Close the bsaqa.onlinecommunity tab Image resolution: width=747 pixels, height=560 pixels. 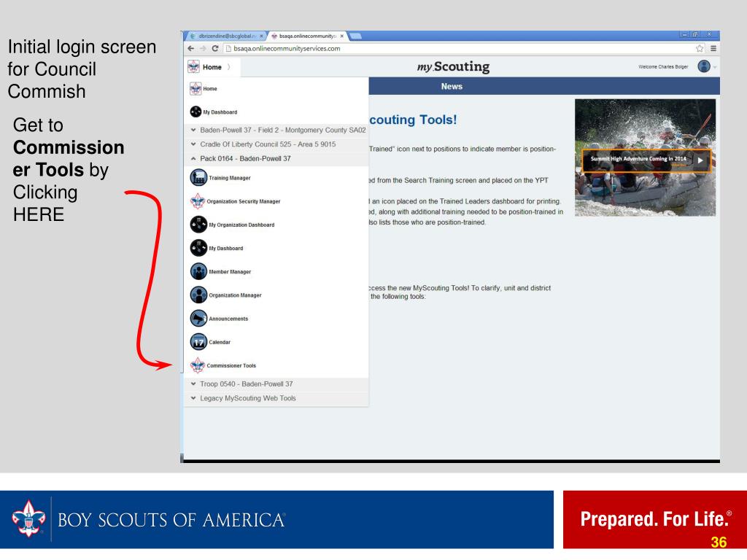pos(341,36)
